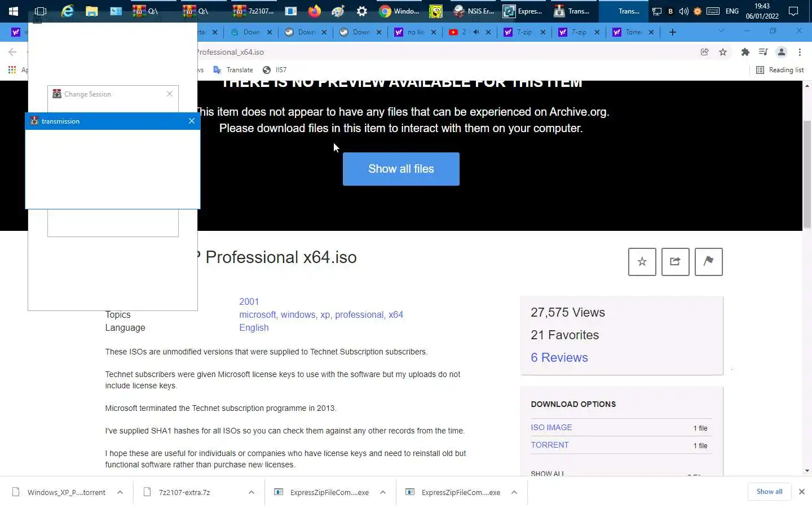
Task: Click Show all downloads
Action: [769, 492]
